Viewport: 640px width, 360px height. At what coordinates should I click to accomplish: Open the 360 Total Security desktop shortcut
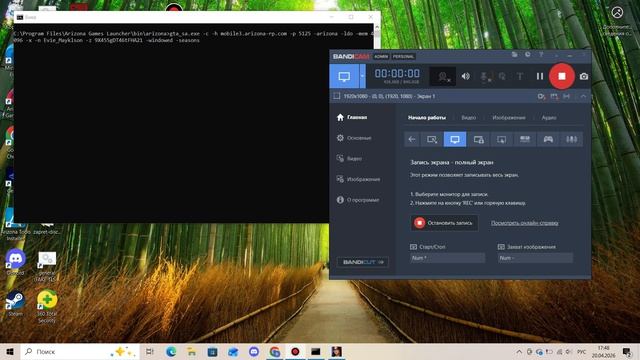click(x=47, y=306)
